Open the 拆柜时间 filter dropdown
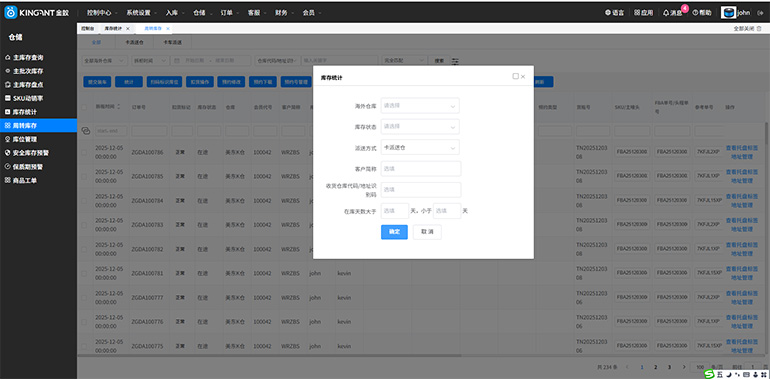This screenshot has height=380, width=770. [x=151, y=61]
